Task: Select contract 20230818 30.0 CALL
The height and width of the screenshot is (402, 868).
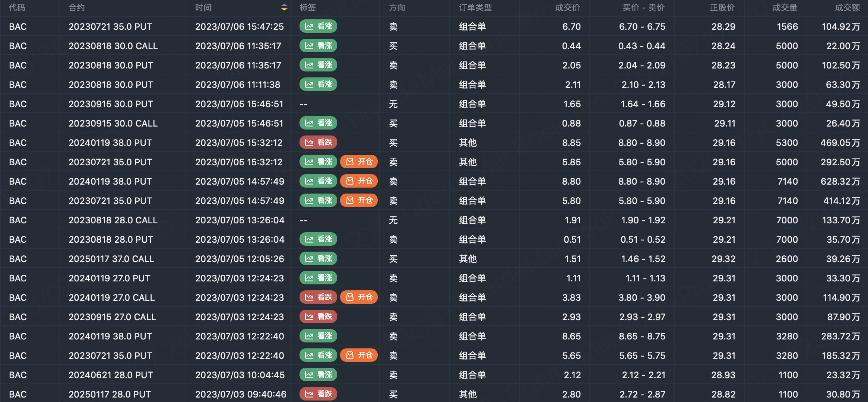Action: pyautogui.click(x=113, y=46)
